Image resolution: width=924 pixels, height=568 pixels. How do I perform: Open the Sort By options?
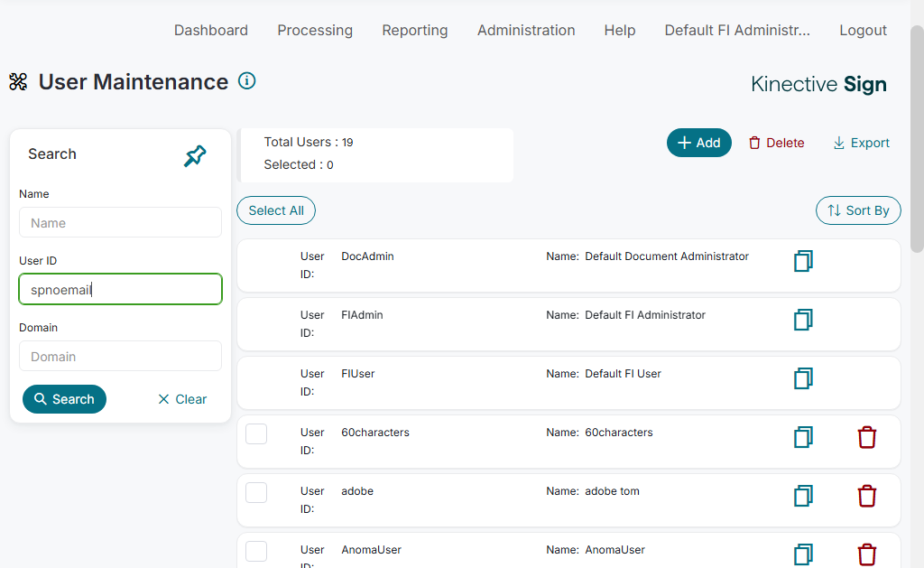(x=858, y=210)
